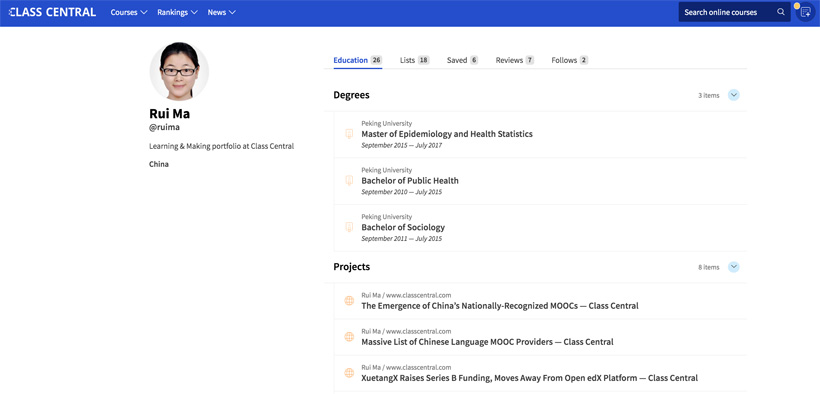Click Peking University above Bachelor of Public Health

point(386,170)
